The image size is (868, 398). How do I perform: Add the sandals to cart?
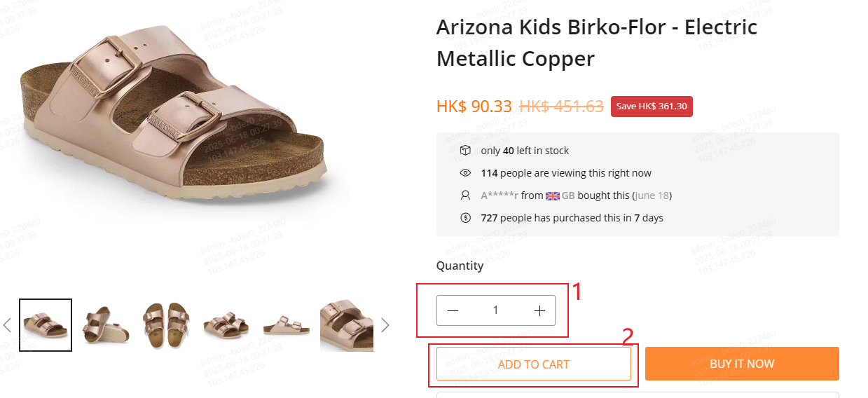[534, 364]
